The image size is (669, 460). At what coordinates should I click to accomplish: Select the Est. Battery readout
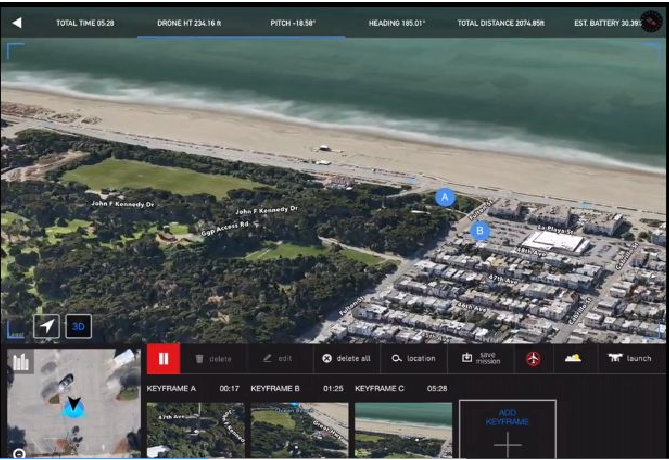607,23
